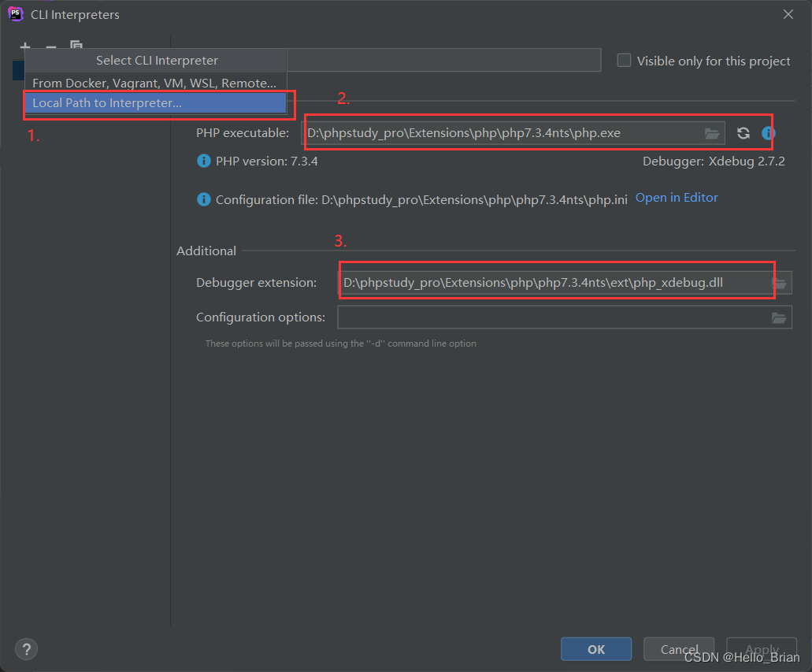Show phpinfo via blue info icon
Viewport: 812px width, 672px height.
[768, 133]
